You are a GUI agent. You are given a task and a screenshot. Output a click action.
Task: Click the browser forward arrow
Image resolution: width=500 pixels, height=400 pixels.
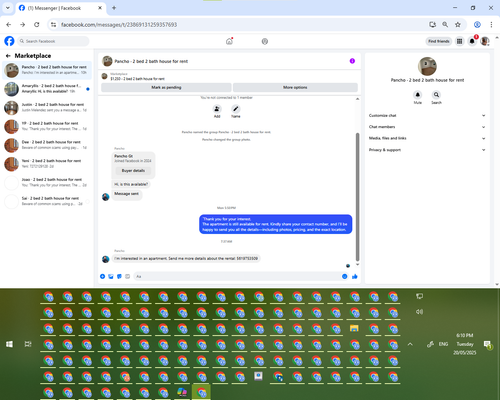22,24
